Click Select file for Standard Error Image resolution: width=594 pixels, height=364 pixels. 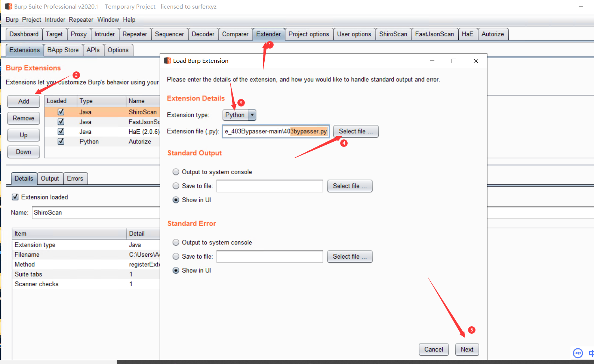350,256
